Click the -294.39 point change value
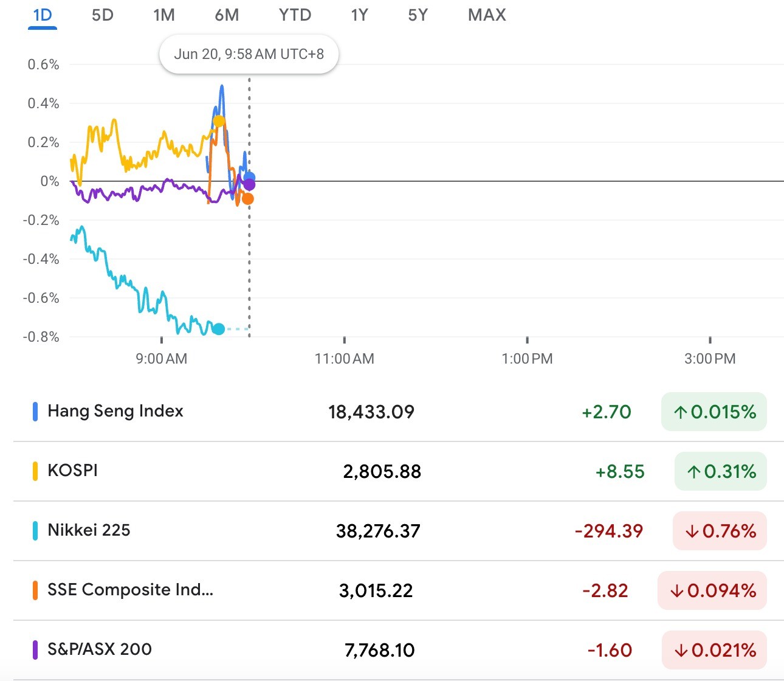 tap(609, 531)
